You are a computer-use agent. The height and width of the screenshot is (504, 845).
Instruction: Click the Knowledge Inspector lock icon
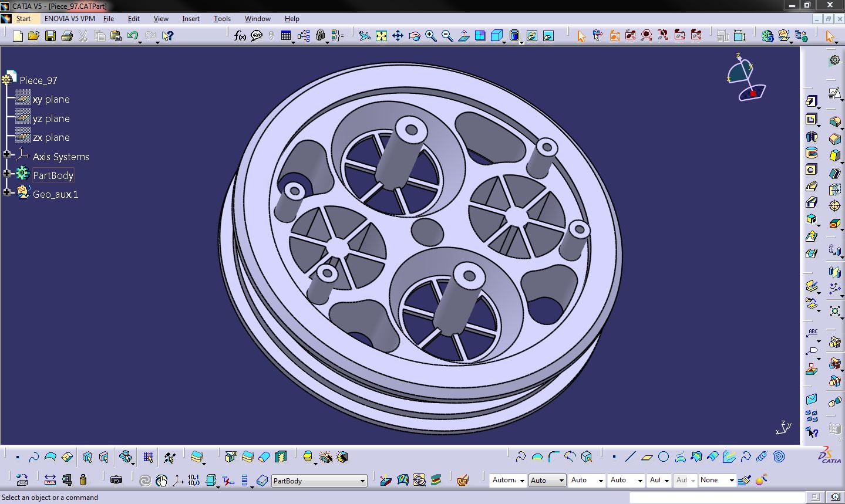coord(320,36)
